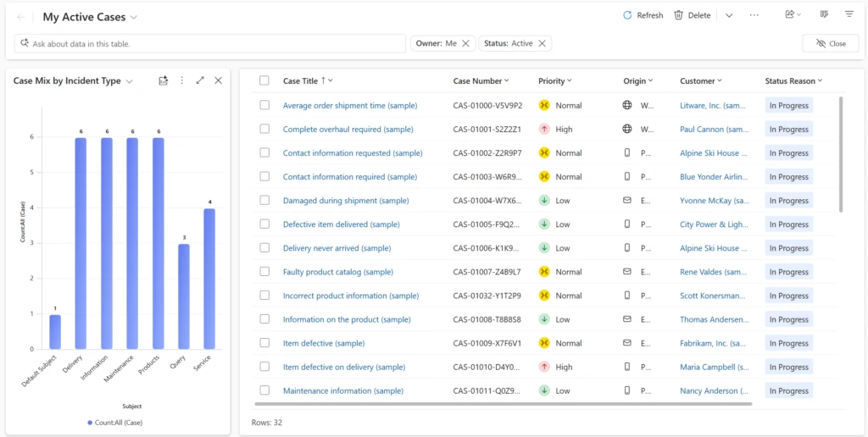
Task: Open the Status Reason column header menu
Action: click(793, 81)
